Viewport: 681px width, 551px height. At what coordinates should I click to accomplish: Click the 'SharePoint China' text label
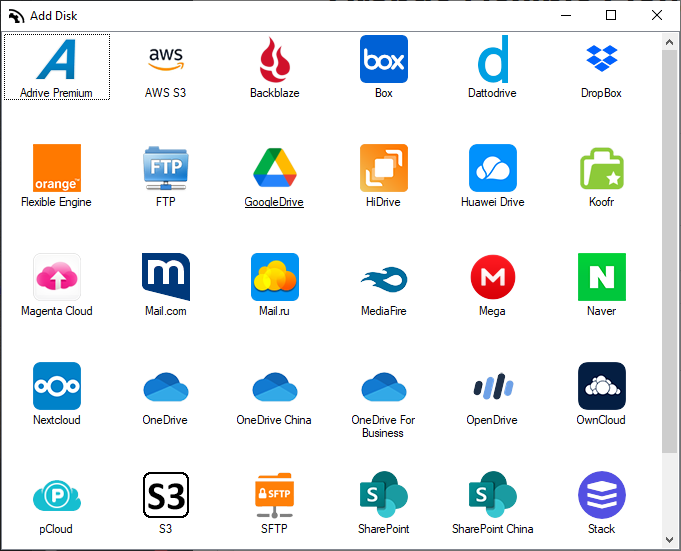(493, 529)
